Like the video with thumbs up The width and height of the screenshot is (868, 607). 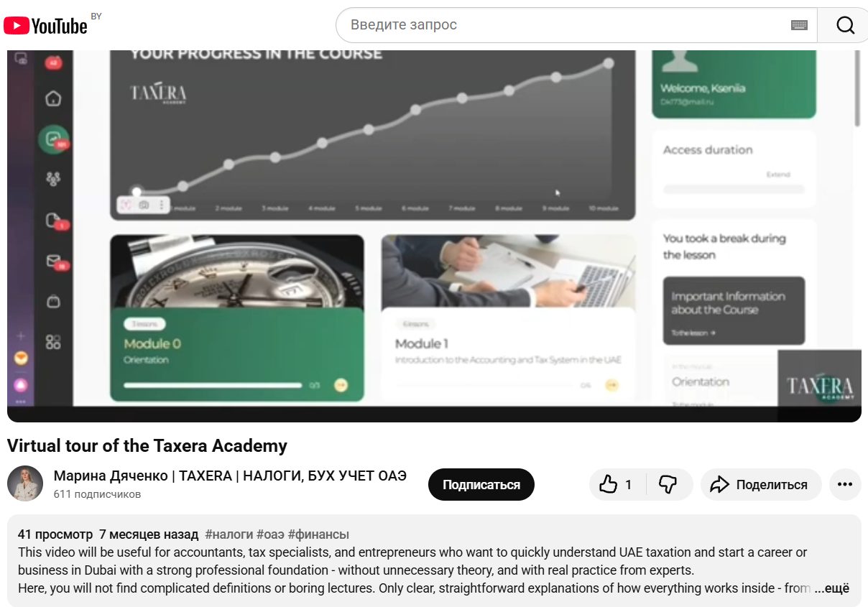618,485
